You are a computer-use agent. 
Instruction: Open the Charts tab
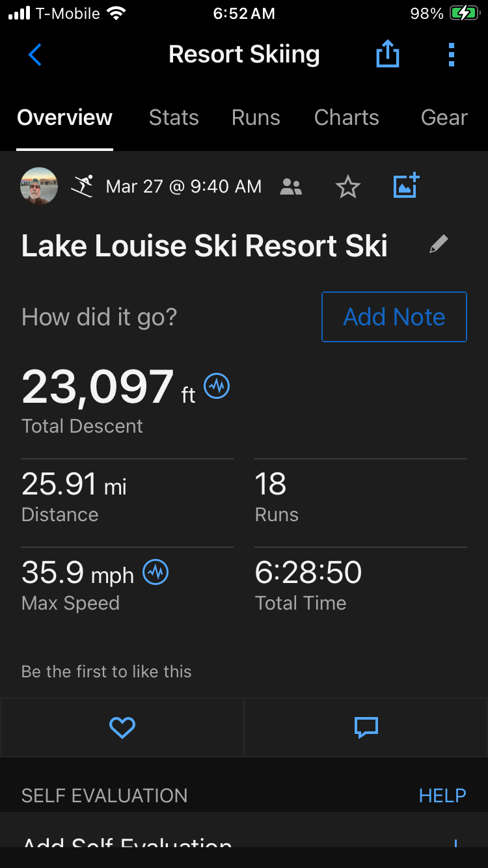[x=346, y=118]
